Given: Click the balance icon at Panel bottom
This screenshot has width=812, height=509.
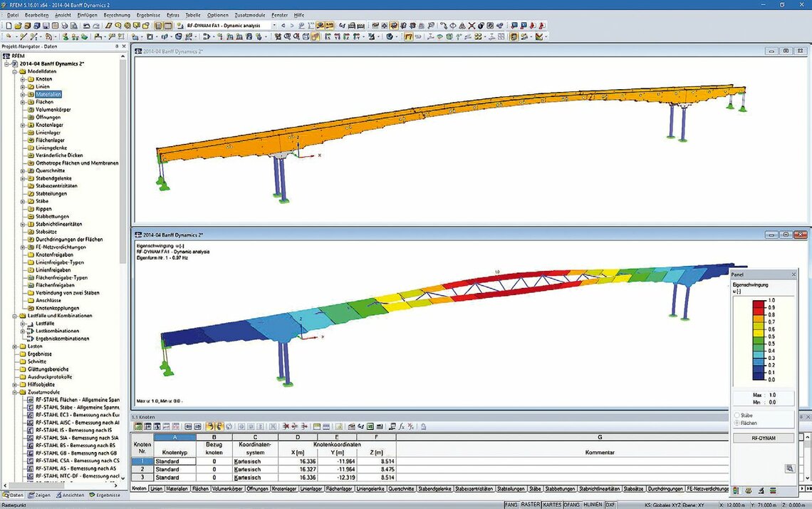Looking at the screenshot, I should [x=748, y=490].
